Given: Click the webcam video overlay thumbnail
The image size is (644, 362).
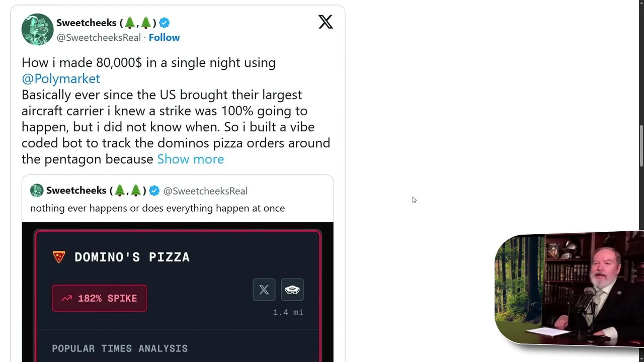Looking at the screenshot, I should click(569, 289).
